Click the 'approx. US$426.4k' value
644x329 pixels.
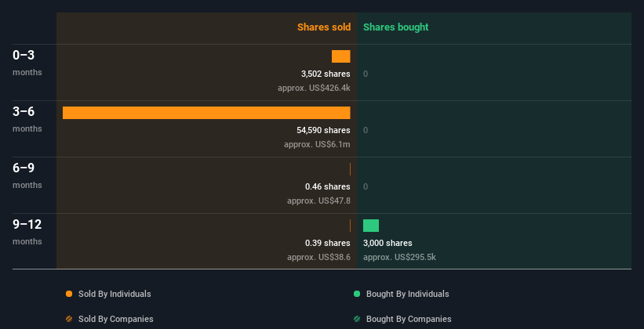pos(314,88)
